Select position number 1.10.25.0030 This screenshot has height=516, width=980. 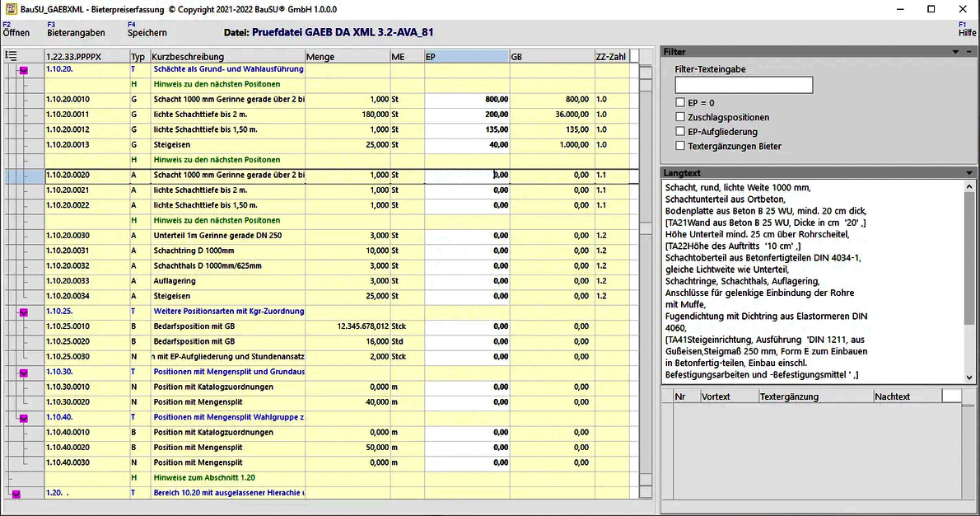(x=68, y=357)
